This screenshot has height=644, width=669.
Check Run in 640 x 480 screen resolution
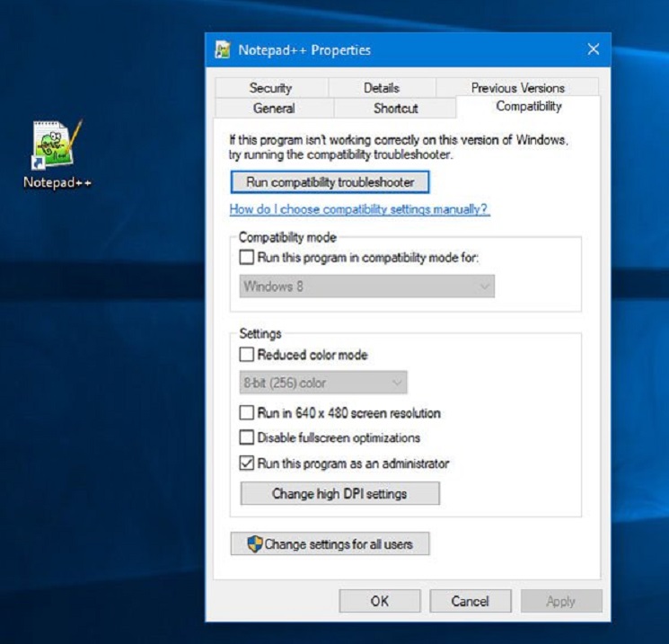[247, 412]
